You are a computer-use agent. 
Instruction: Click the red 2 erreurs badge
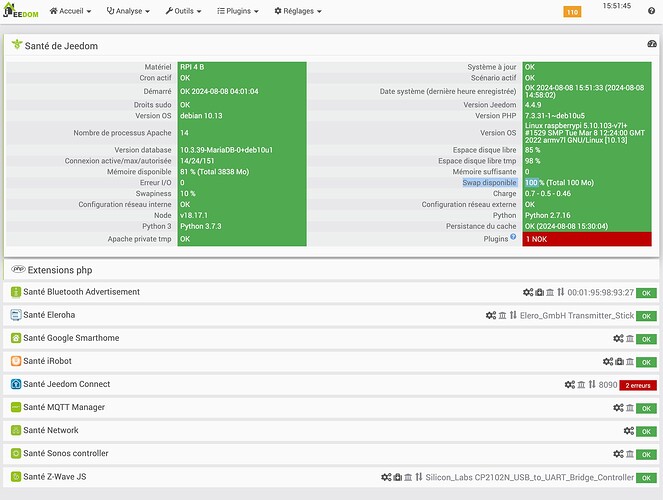[x=638, y=385]
